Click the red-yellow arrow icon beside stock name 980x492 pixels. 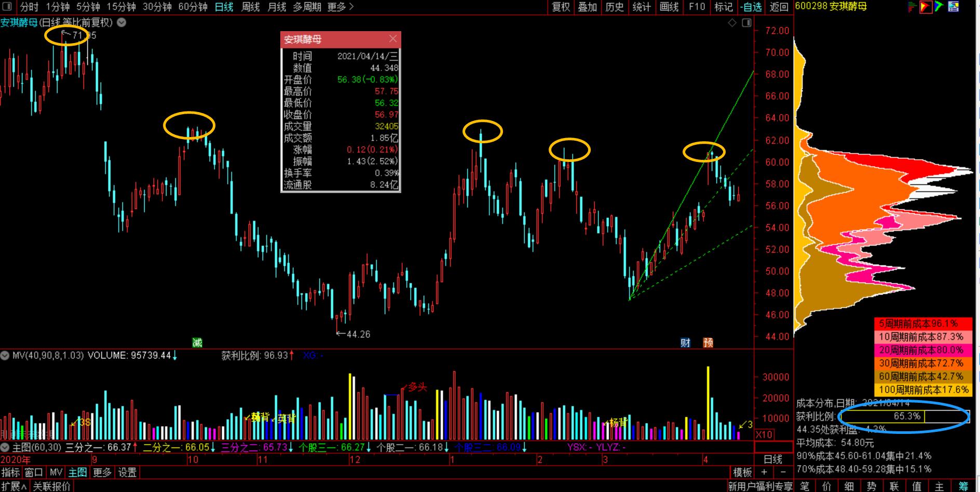coord(925,7)
